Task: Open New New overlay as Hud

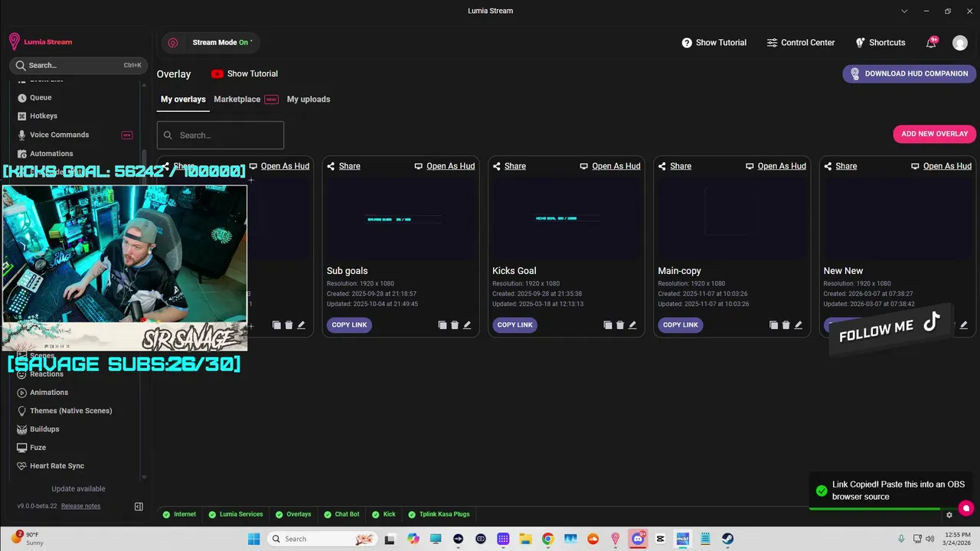Action: 942,166
